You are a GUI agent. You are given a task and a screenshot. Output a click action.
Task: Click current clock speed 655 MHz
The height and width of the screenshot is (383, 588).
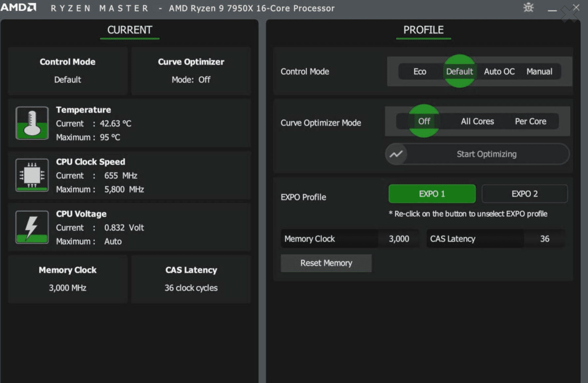(121, 175)
